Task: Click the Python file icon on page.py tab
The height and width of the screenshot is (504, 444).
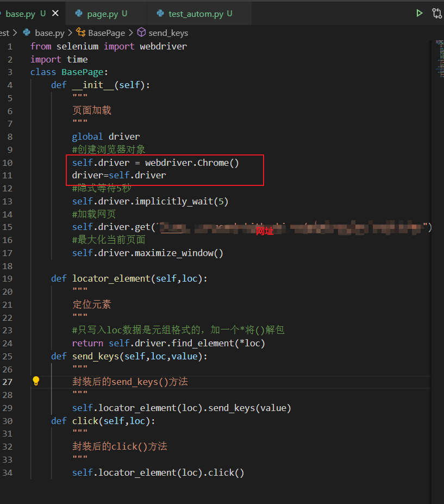Action: 79,14
